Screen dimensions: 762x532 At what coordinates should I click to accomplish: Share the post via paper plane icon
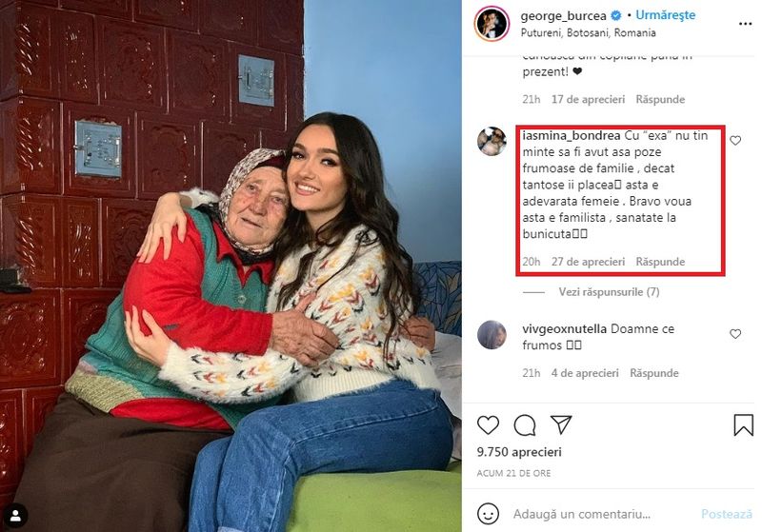(561, 424)
